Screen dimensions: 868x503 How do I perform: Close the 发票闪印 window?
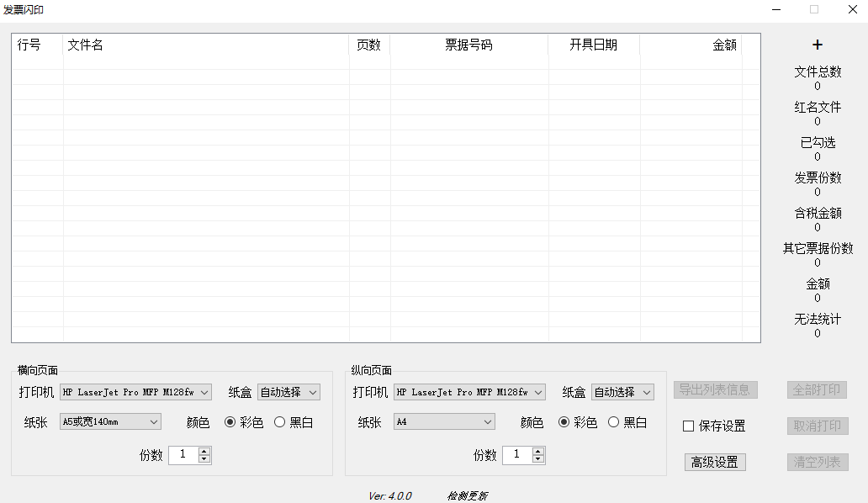[853, 9]
